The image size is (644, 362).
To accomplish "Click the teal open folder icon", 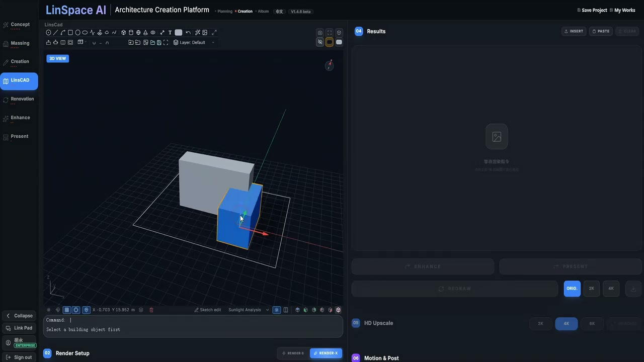I will click(x=152, y=43).
